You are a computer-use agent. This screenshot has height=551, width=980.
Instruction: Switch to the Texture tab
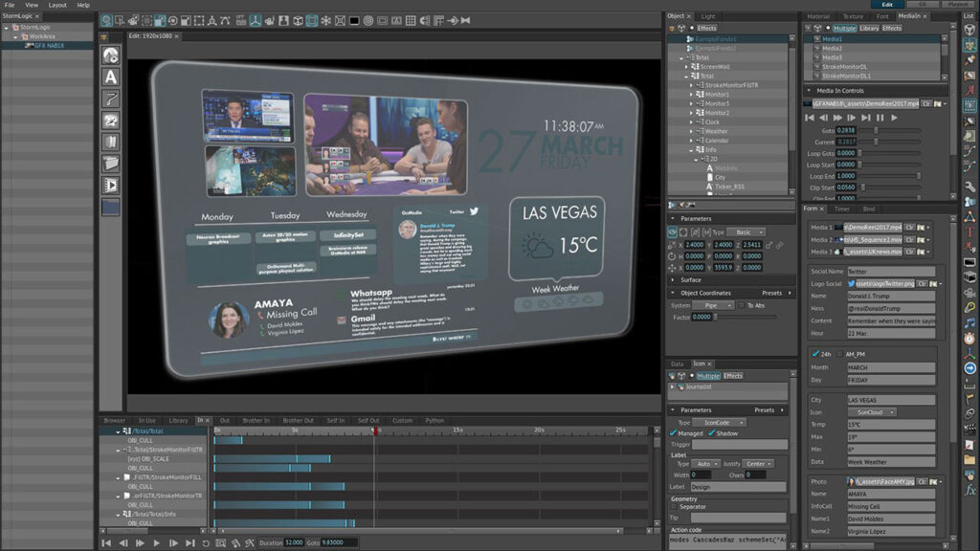click(852, 16)
